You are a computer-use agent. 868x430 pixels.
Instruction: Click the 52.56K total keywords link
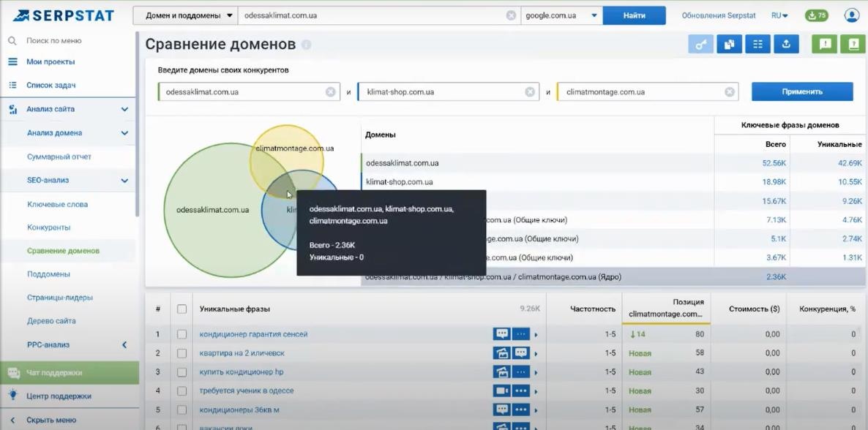(x=774, y=163)
